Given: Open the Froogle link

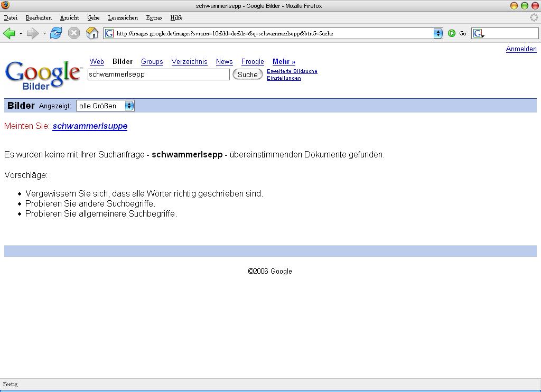Looking at the screenshot, I should point(253,62).
